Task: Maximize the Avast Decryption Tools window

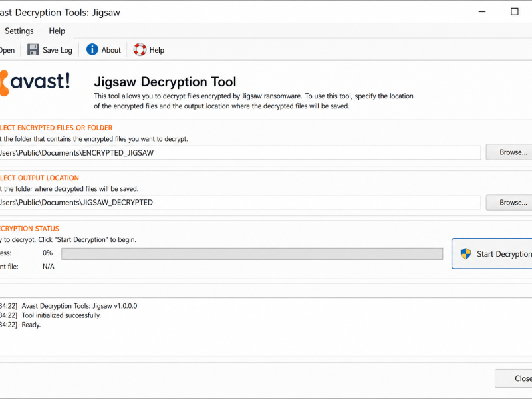Action: [514, 12]
